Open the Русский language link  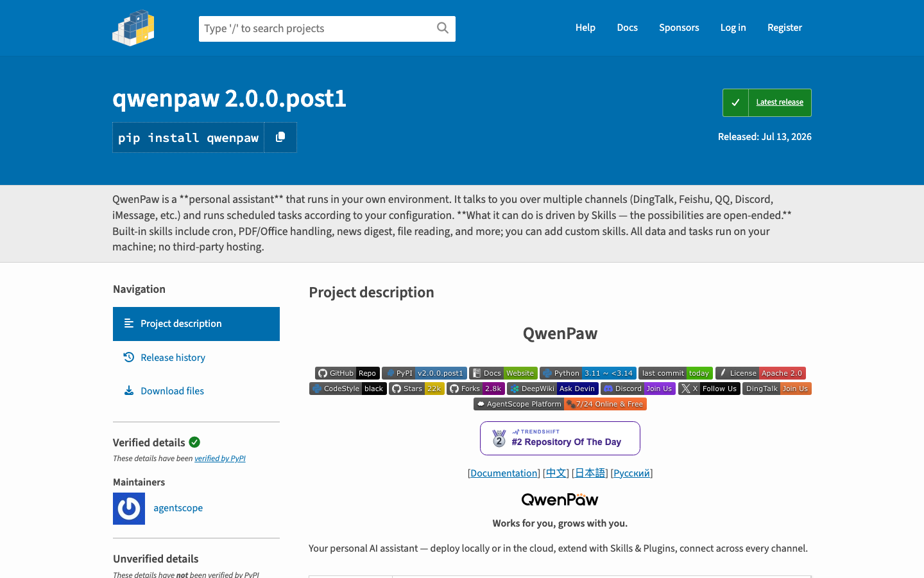631,473
